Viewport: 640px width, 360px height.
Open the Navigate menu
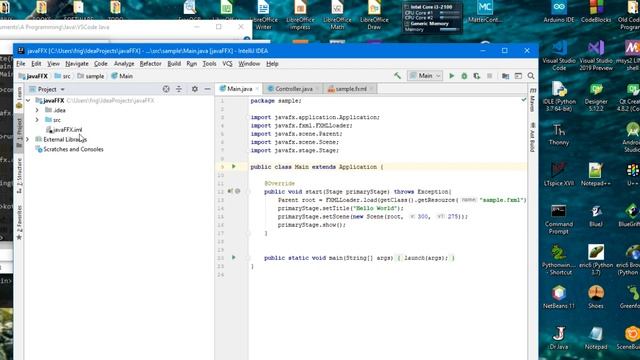77,64
